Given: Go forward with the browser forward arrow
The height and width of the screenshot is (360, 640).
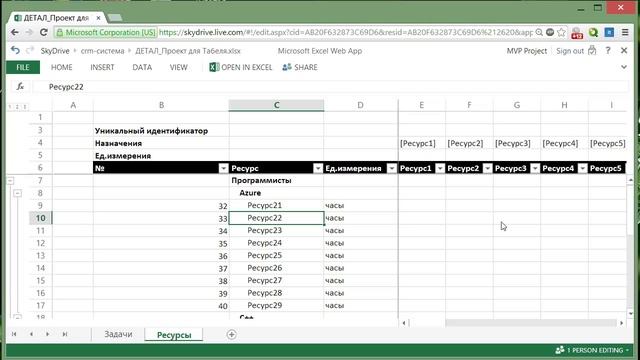Looking at the screenshot, I should (29, 32).
